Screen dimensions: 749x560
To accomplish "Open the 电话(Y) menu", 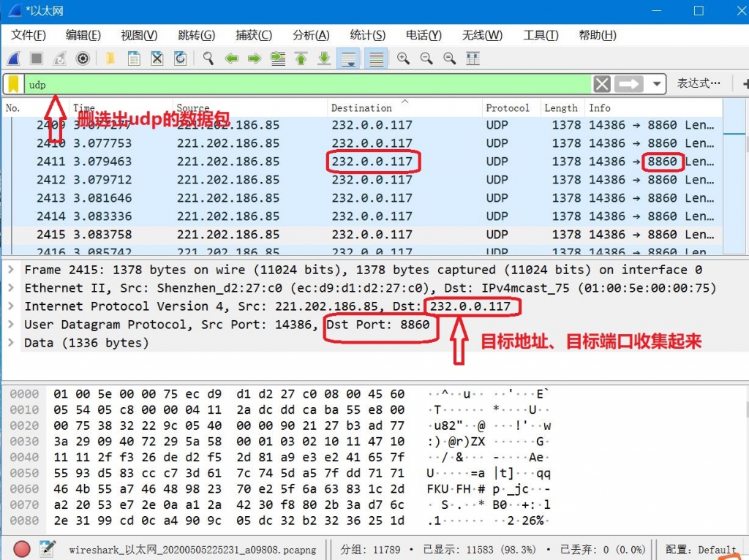I will 424,35.
